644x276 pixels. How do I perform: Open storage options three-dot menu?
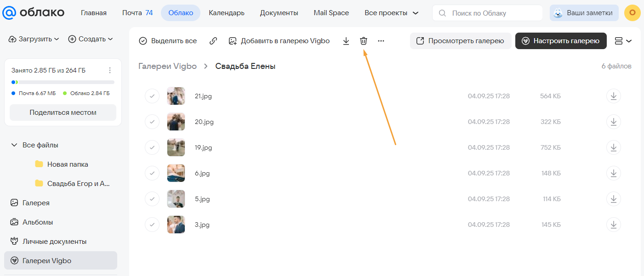[x=110, y=70]
